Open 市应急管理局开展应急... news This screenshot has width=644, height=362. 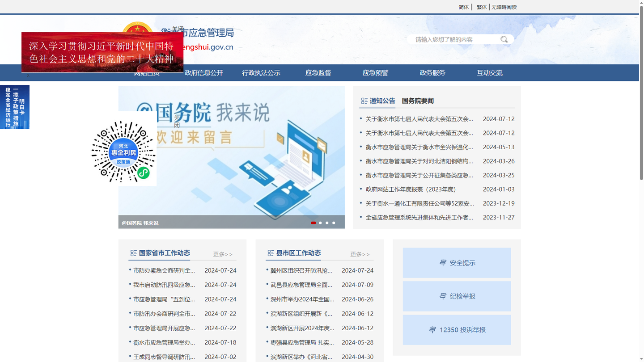click(164, 328)
